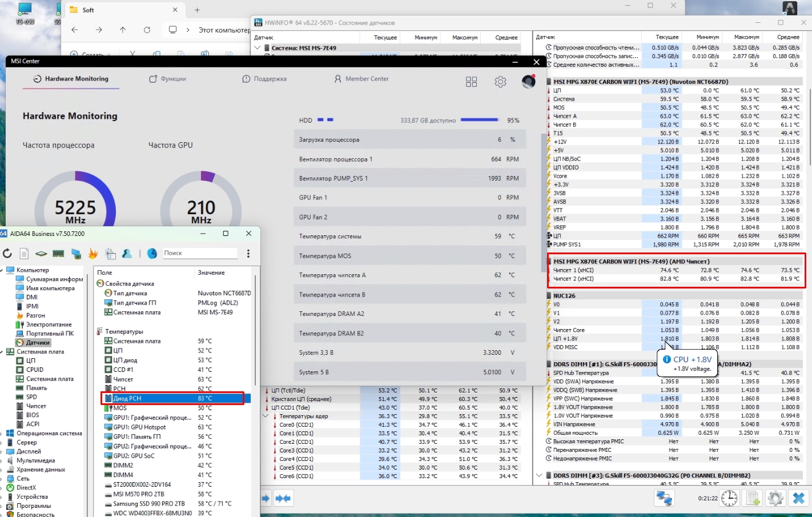Viewport: 812px width, 517px height.
Task: Click HWiNFO log file icon with plus
Action: [753, 498]
